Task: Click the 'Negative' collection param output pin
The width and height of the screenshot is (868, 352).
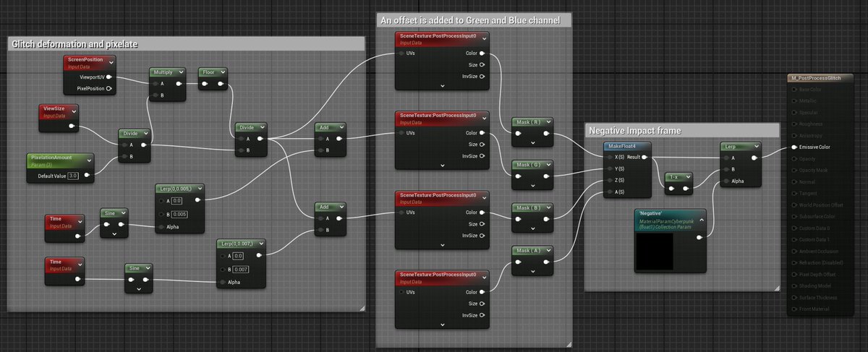Action: coord(699,236)
